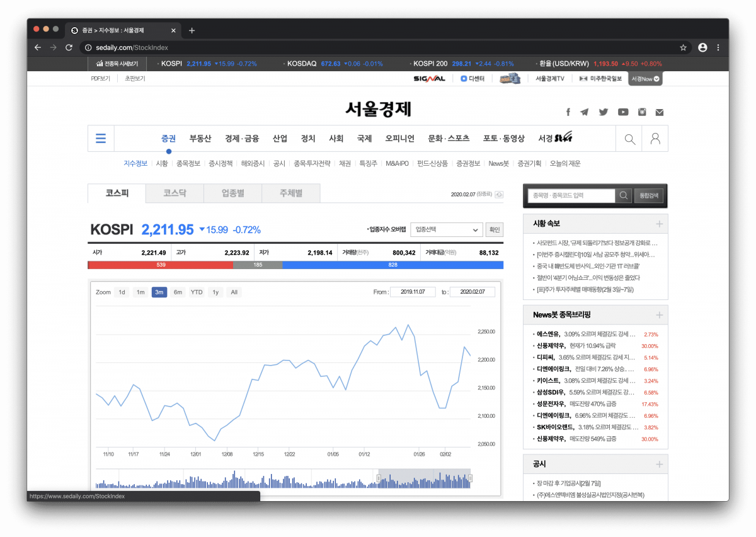756x537 pixels.
Task: Open the 증권 menu item
Action: tap(168, 139)
